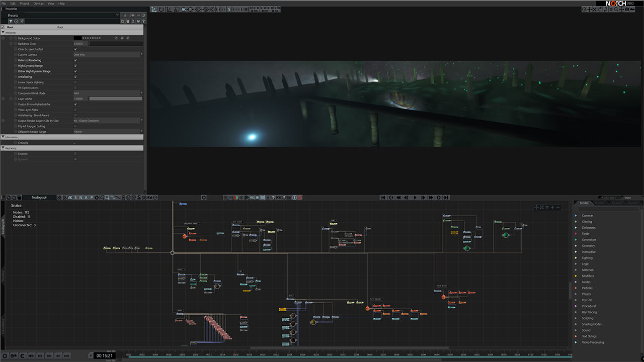Viewport: 644px width, 362px height.
Task: Adjust the Layer Alpha slider
Action: pos(116,99)
